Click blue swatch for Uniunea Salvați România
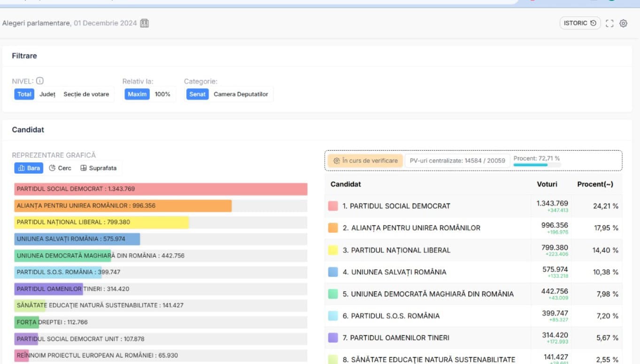This screenshot has height=364, width=640. pyautogui.click(x=333, y=272)
